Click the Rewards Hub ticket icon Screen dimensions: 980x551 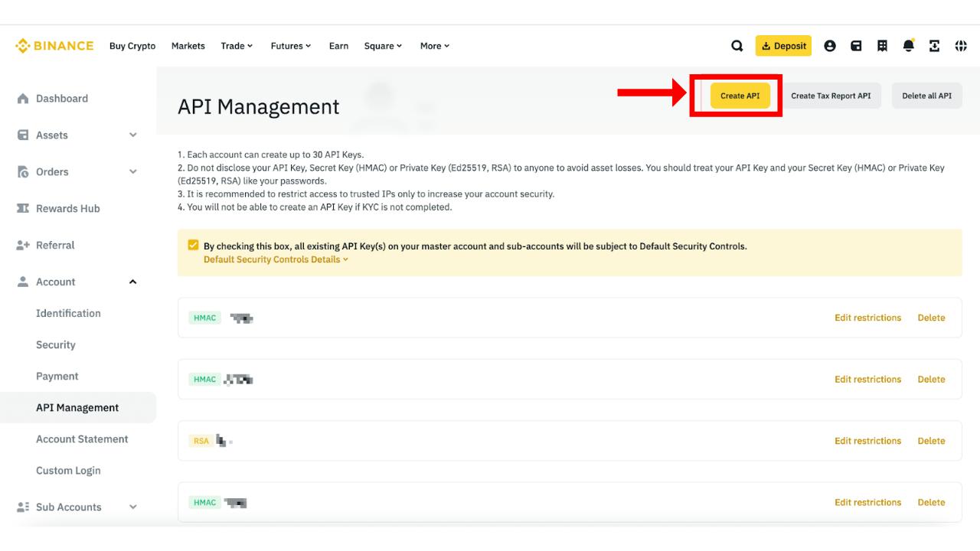pos(23,209)
